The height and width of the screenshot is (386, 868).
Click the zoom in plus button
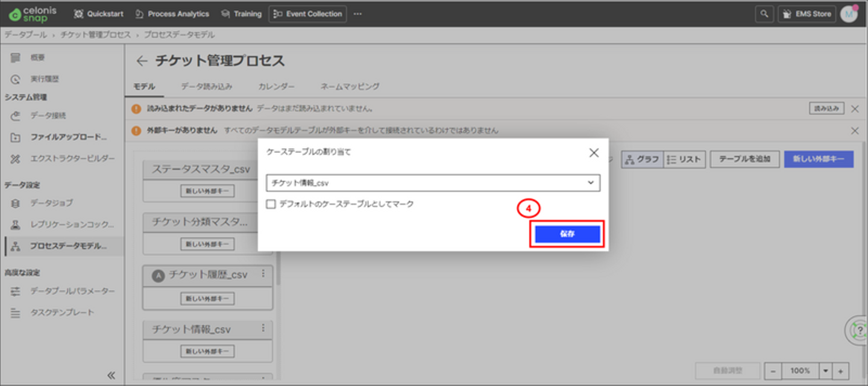840,370
